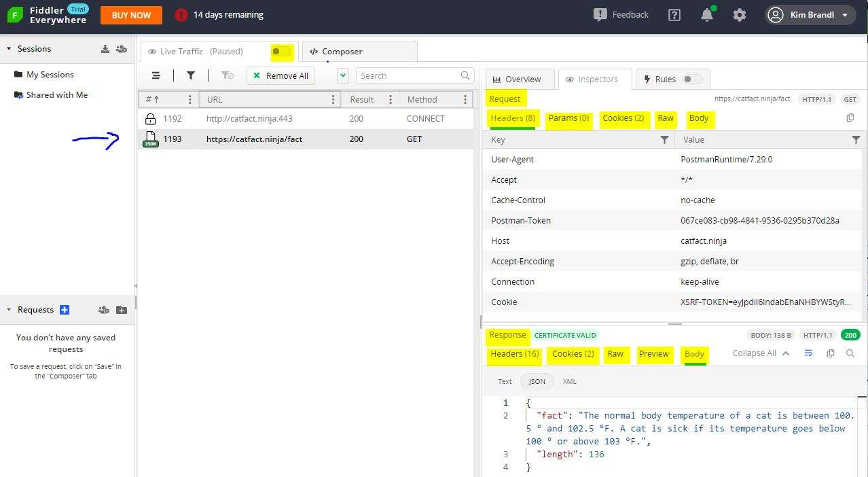Open the dropdown next to Remove All
Image resolution: width=868 pixels, height=477 pixels.
tap(341, 75)
